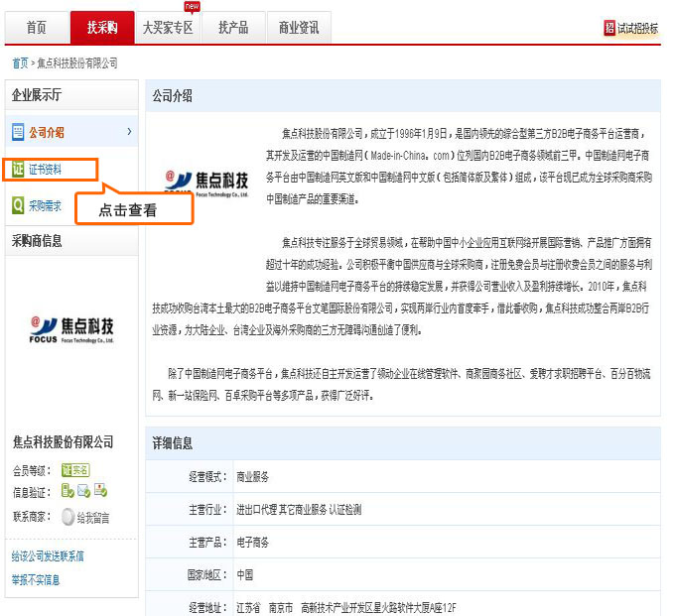Open 给该公司发送联系信 link

48,556
